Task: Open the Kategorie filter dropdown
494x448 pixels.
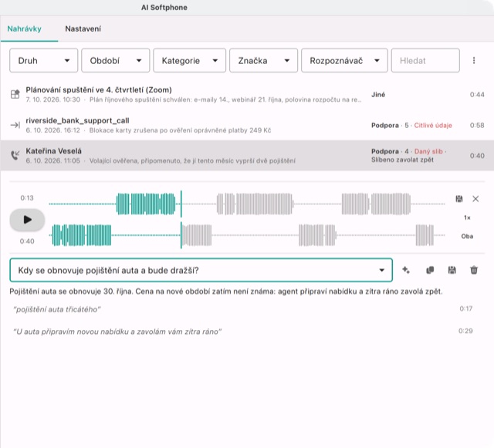Action: tap(189, 60)
